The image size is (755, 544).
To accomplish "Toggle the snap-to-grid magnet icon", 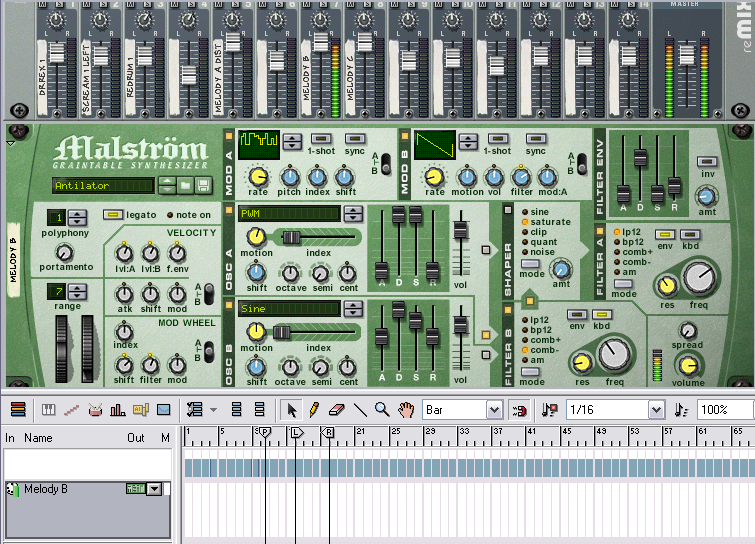I will pos(520,410).
